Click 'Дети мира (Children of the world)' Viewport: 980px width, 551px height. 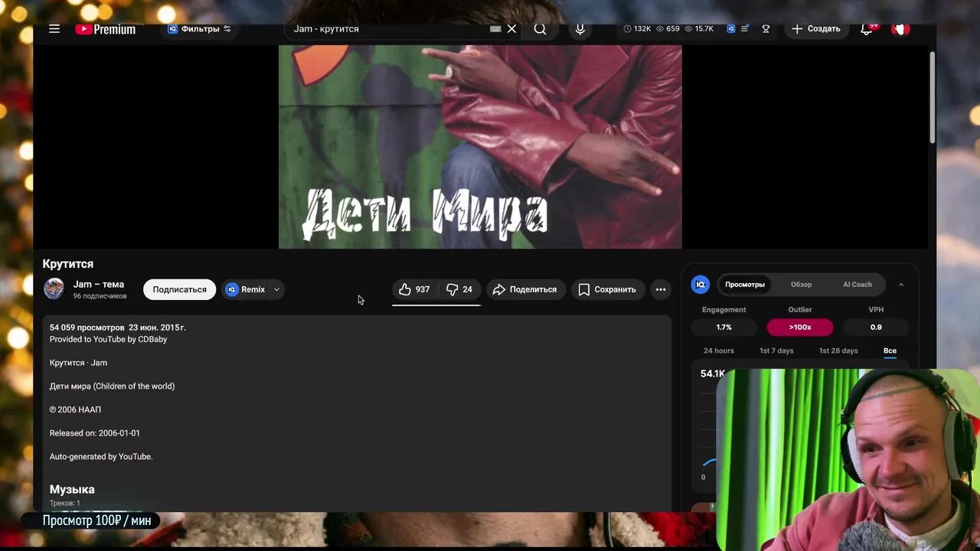pyautogui.click(x=112, y=386)
